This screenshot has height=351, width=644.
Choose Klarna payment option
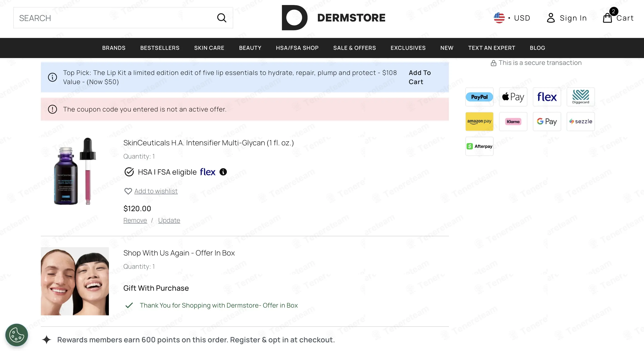[x=513, y=121]
